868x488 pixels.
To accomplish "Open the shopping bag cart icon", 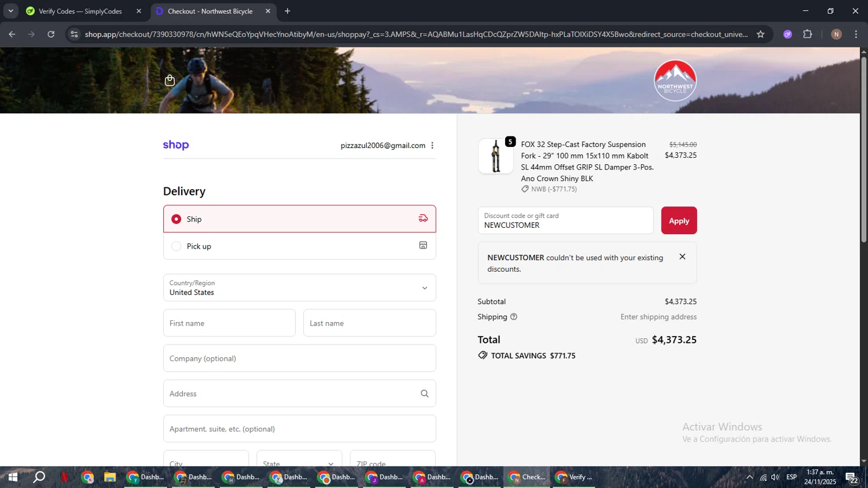I will click(x=170, y=80).
